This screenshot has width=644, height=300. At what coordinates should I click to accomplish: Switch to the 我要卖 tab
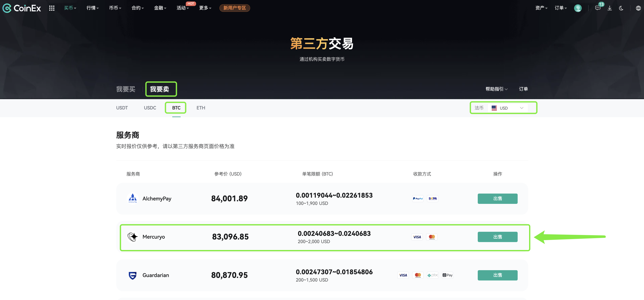(160, 89)
